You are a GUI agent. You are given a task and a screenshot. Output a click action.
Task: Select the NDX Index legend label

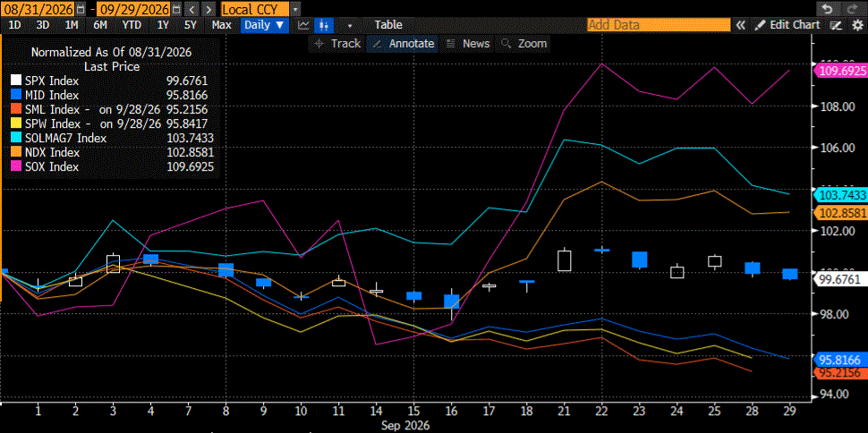53,153
